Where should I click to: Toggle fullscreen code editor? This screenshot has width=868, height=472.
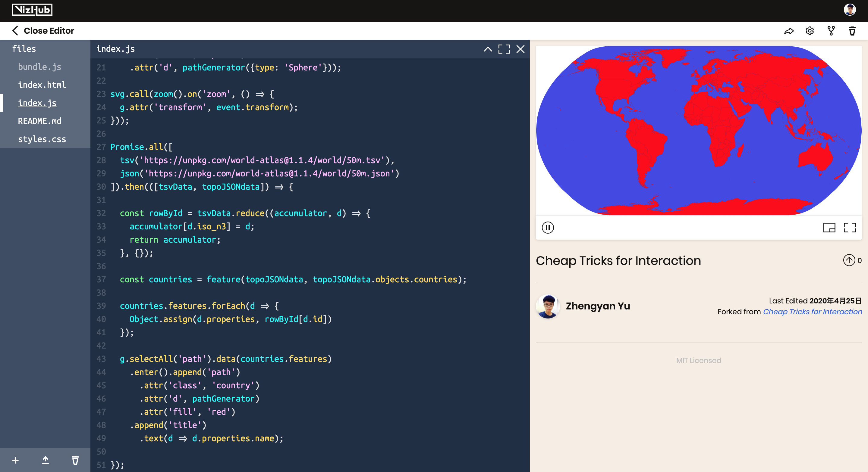pyautogui.click(x=504, y=49)
